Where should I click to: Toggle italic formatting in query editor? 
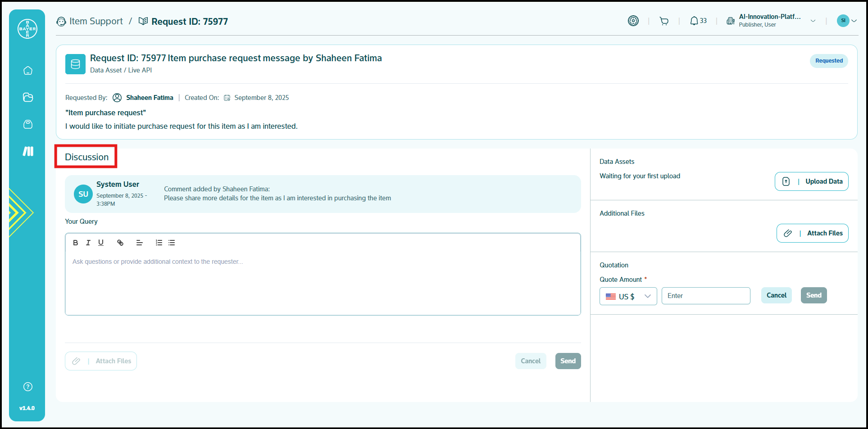[88, 243]
